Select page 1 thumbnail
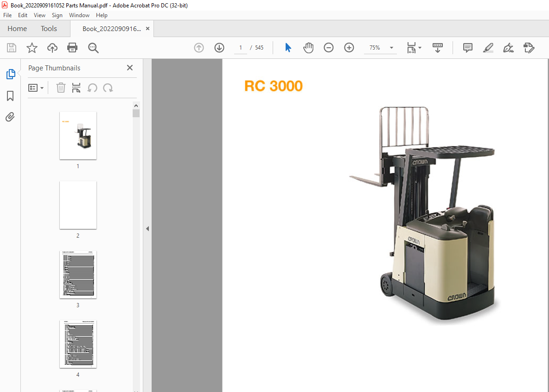The width and height of the screenshot is (549, 392). pyautogui.click(x=78, y=136)
